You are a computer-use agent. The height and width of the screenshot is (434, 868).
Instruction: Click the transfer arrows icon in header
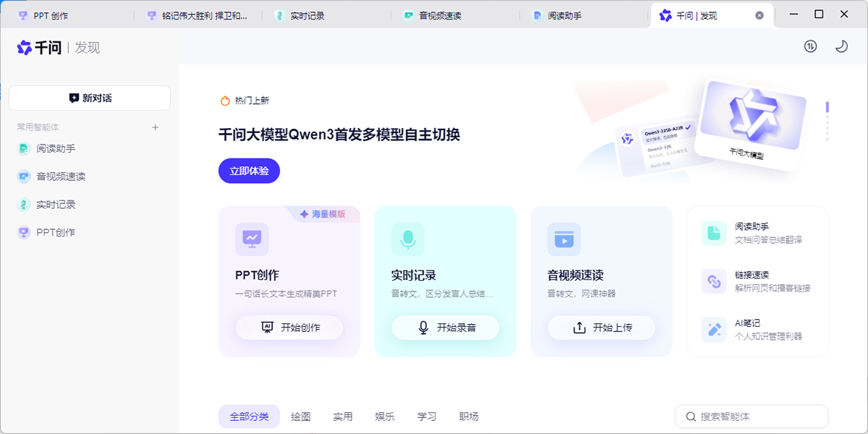coord(810,46)
